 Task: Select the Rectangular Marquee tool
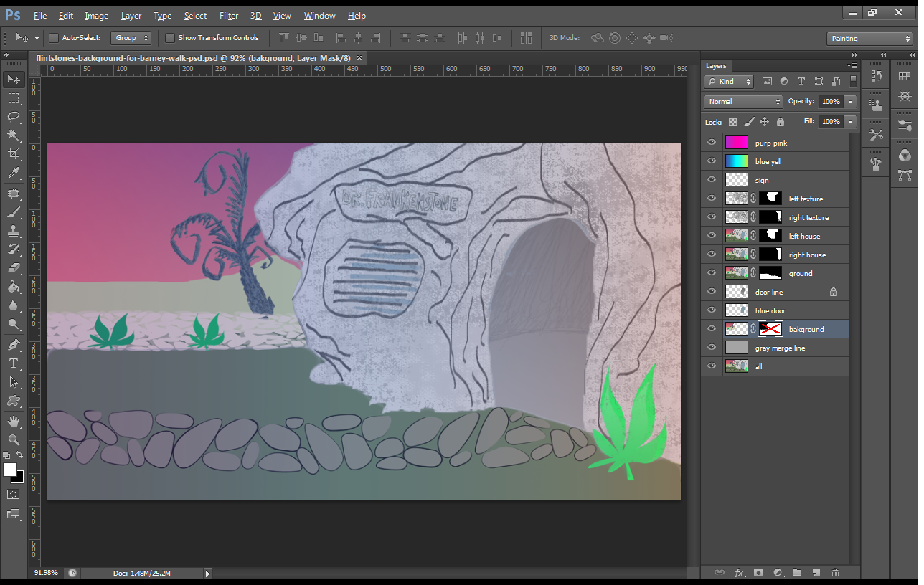[14, 97]
